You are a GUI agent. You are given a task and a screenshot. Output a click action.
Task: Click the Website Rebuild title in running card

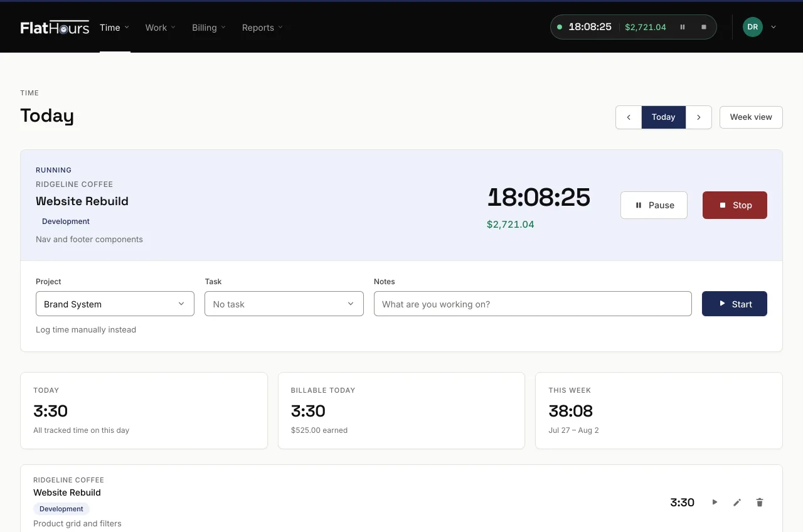(x=82, y=201)
